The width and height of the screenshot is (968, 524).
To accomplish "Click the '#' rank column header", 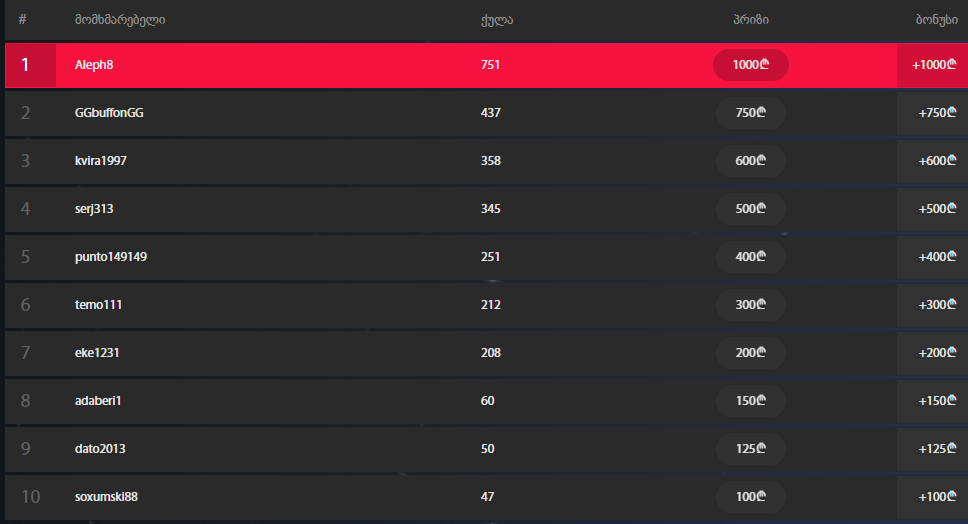I will [23, 20].
